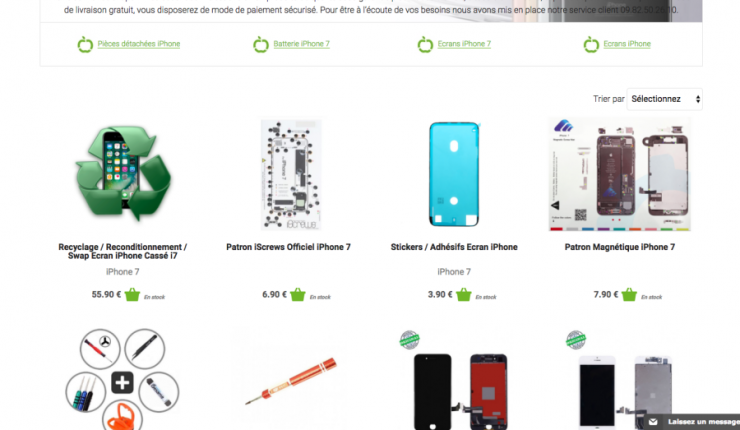Click green apple icon beside Ecrans iPhone 7
Screen dimensions: 740x430
point(425,44)
